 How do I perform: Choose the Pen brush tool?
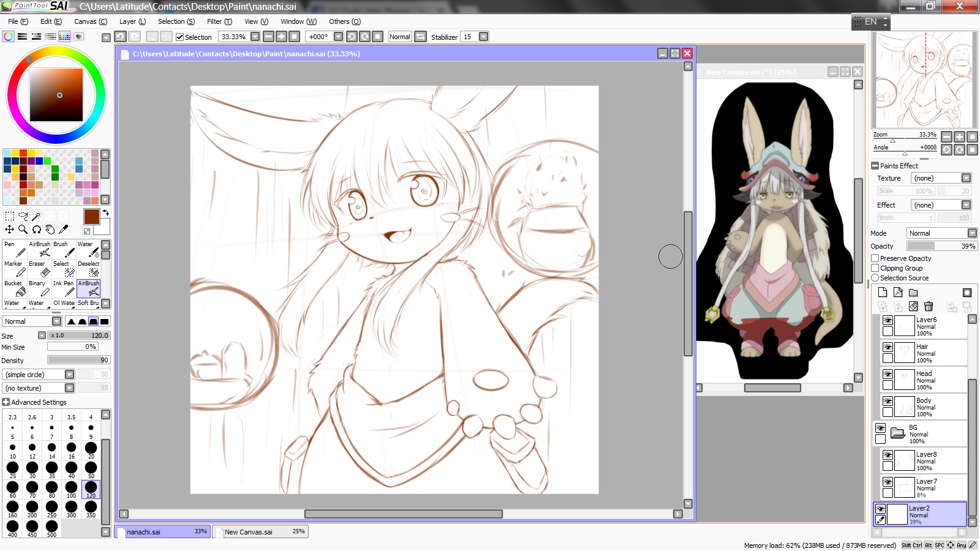click(15, 249)
